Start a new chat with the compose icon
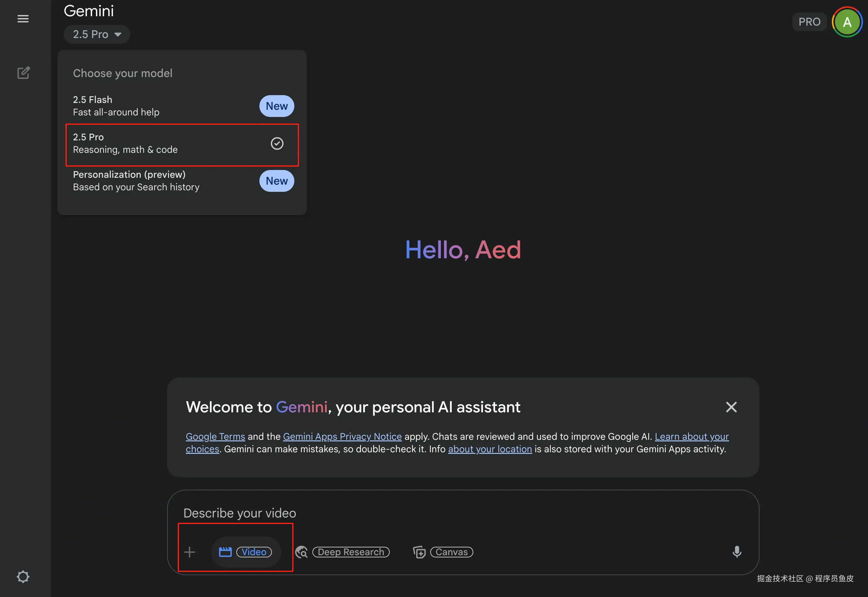 23,73
